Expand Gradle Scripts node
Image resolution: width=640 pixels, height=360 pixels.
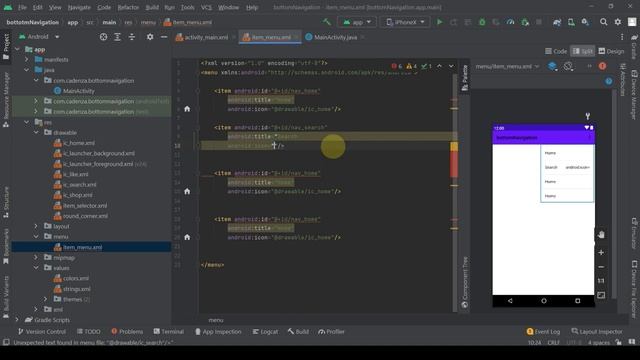17,320
